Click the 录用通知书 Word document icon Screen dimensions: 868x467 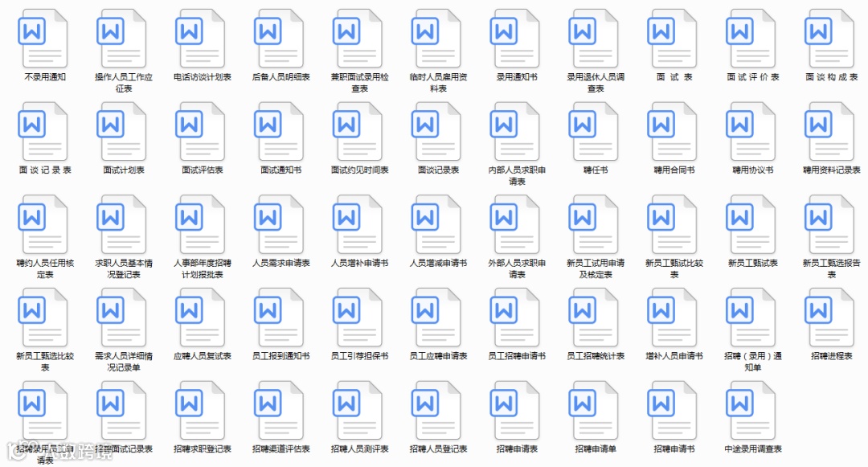click(x=516, y=39)
